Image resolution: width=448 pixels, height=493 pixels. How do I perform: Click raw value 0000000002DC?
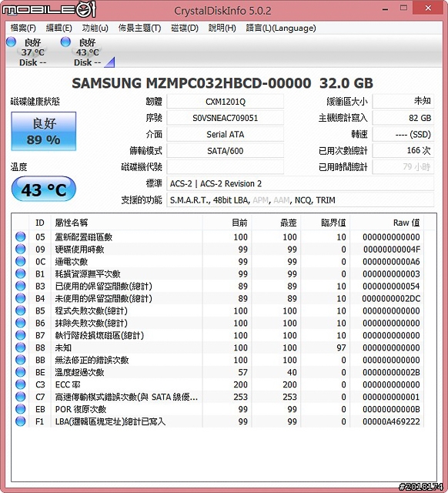(x=391, y=298)
